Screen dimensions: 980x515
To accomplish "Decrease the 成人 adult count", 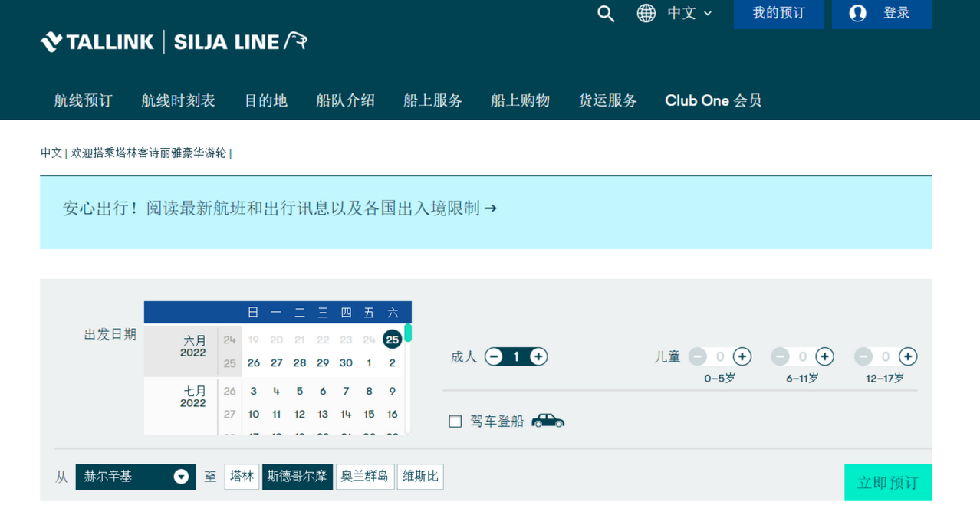I will click(495, 356).
